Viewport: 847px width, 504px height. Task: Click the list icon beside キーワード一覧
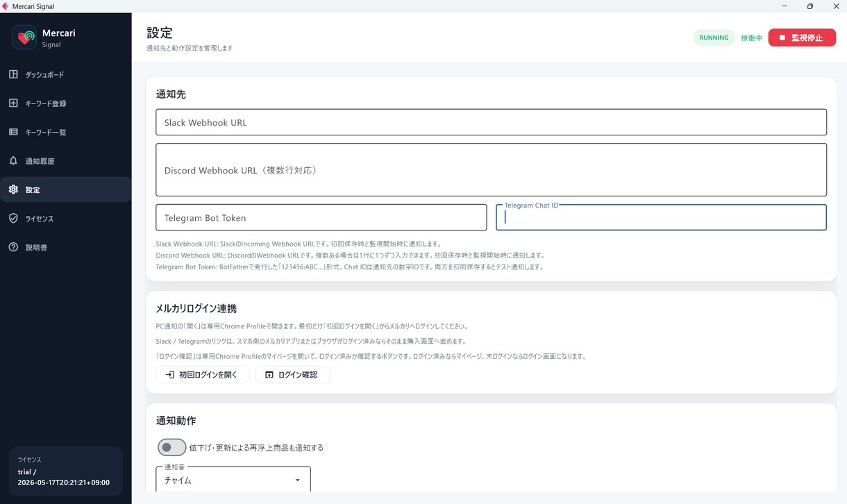coord(13,132)
